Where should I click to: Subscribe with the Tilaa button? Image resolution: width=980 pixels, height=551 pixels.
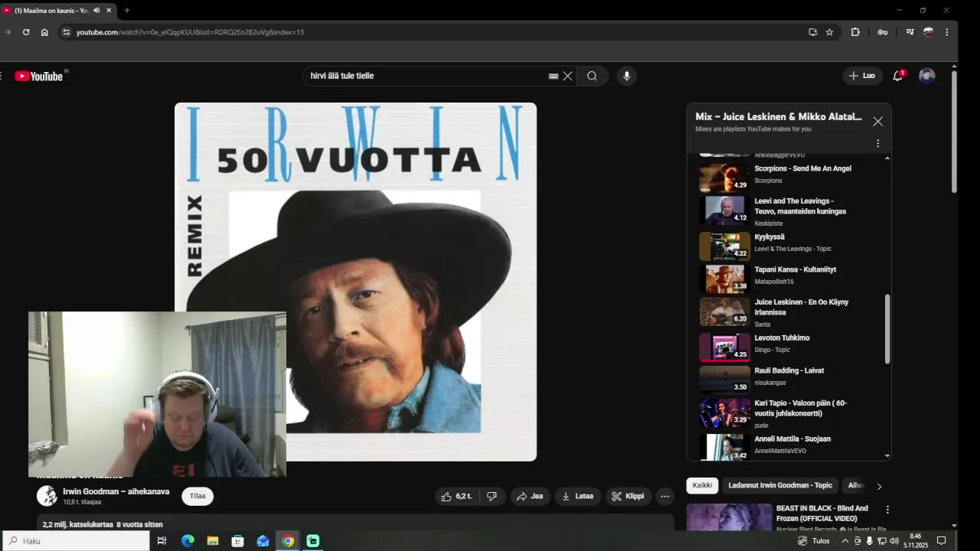click(198, 496)
